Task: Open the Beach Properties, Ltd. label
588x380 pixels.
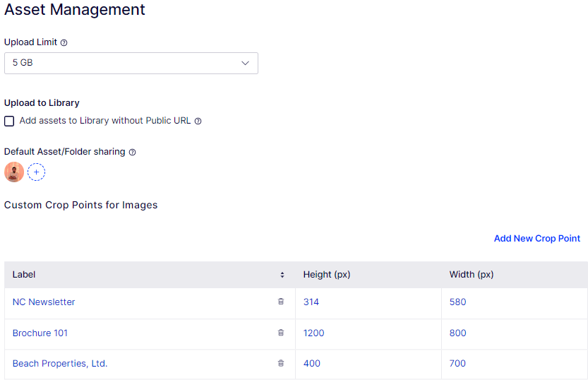Action: (x=60, y=364)
